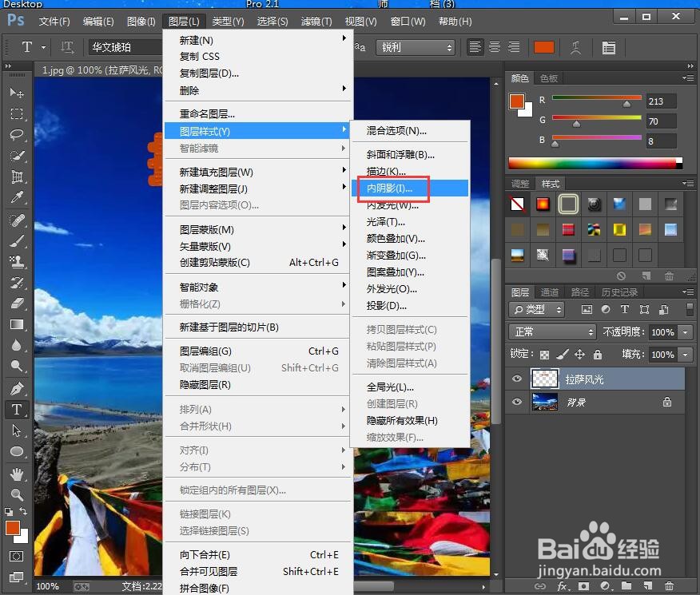Switch to the 通道 tab
Viewport: 700px width, 595px height.
tap(550, 292)
